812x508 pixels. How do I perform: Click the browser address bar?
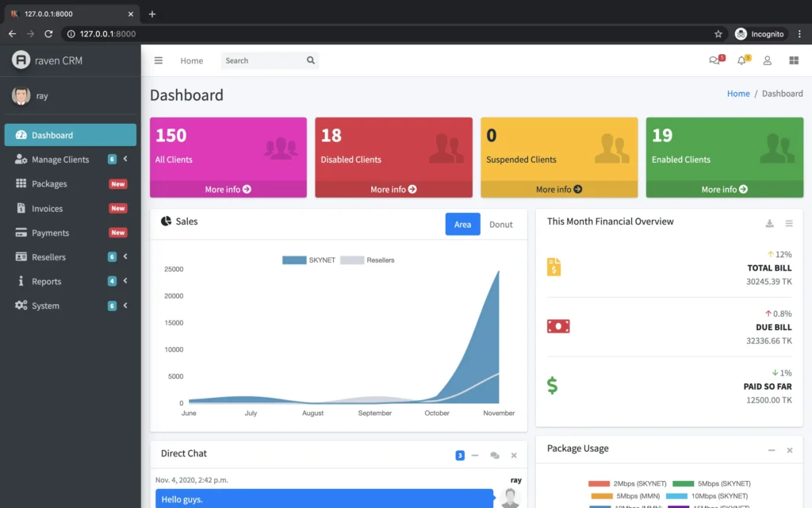coord(393,33)
